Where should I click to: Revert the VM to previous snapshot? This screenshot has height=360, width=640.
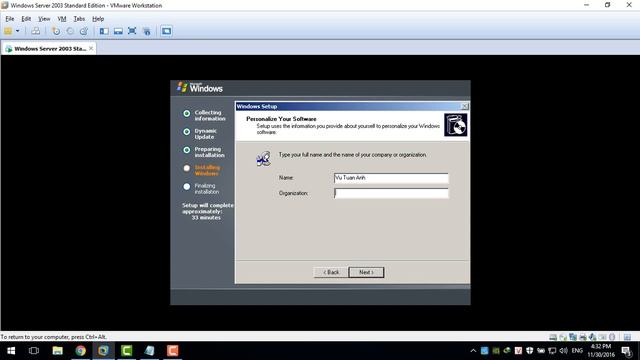point(70,31)
